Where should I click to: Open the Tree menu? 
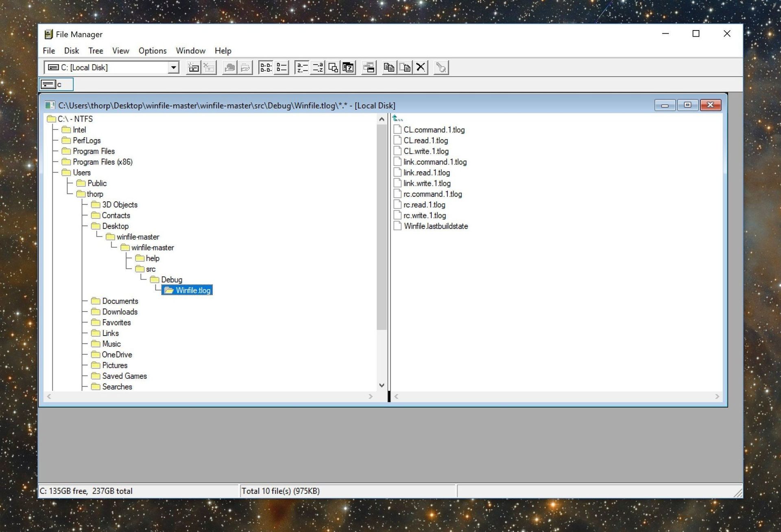click(x=96, y=50)
